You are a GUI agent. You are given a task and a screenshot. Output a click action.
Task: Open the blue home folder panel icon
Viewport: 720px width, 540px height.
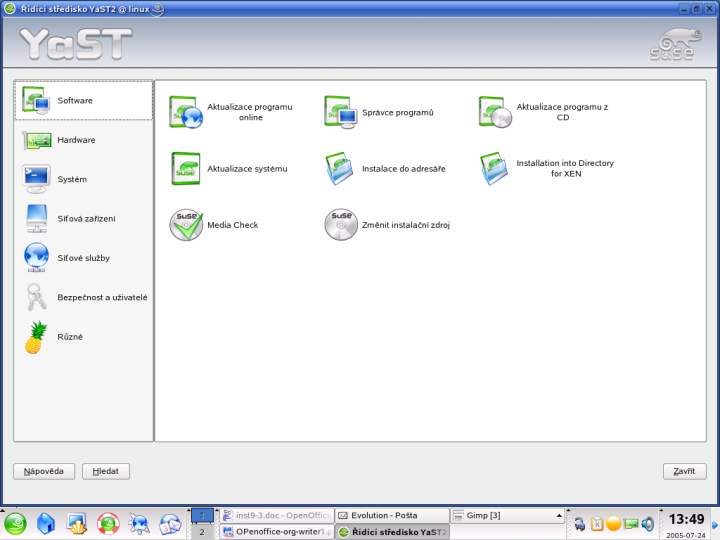[45, 524]
